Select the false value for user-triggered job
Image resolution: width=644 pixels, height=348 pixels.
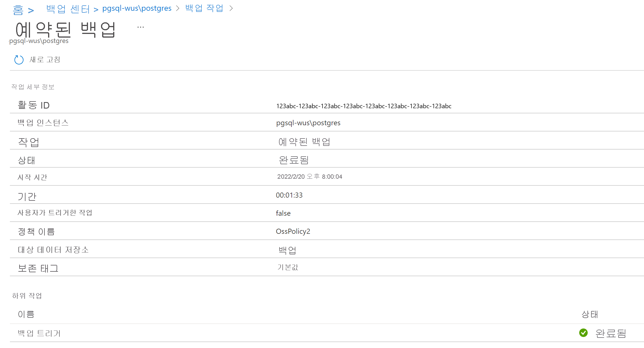283,213
